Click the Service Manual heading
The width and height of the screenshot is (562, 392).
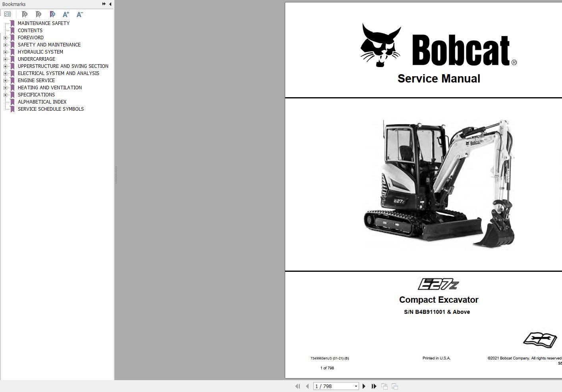439,79
